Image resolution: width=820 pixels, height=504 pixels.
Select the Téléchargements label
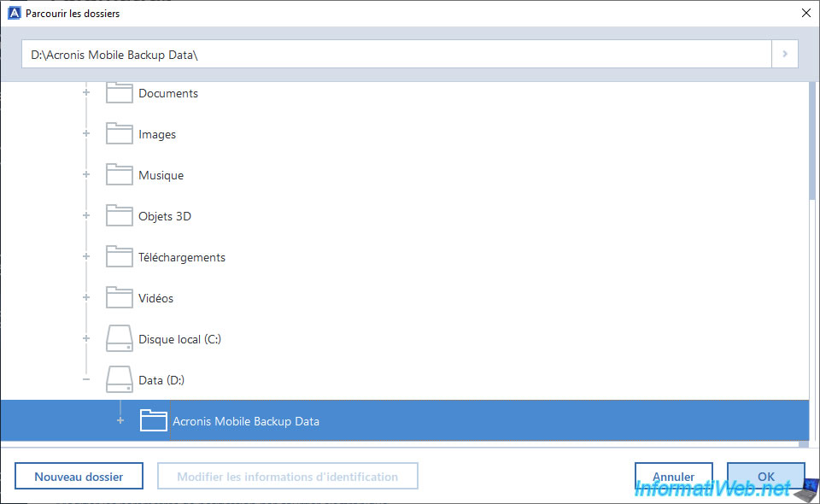[181, 257]
